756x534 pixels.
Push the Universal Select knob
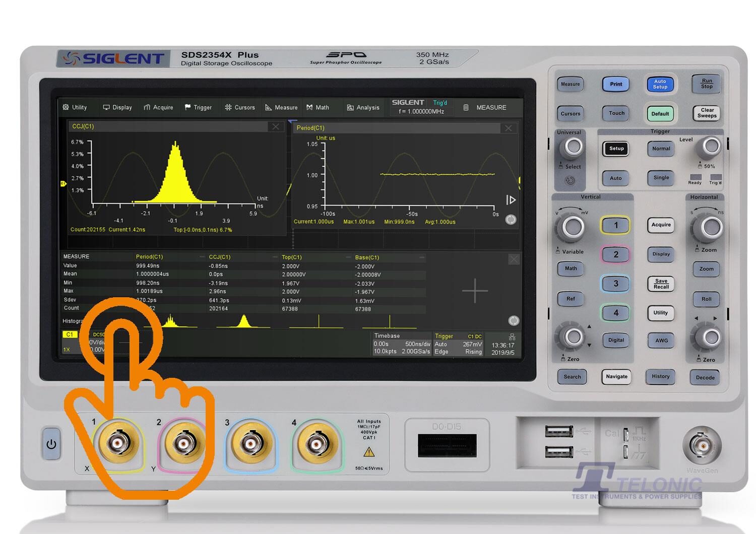(573, 147)
